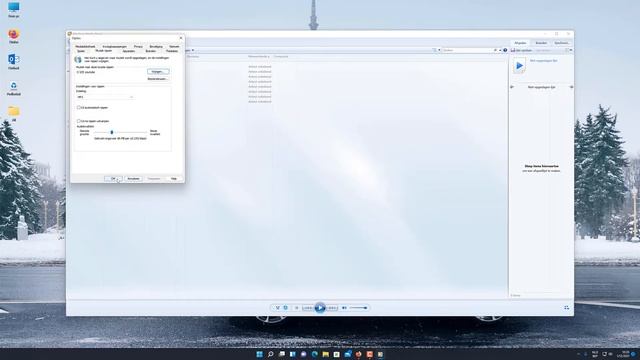This screenshot has width=640, height=360.
Task: Click the Previous track button
Action: point(308,308)
